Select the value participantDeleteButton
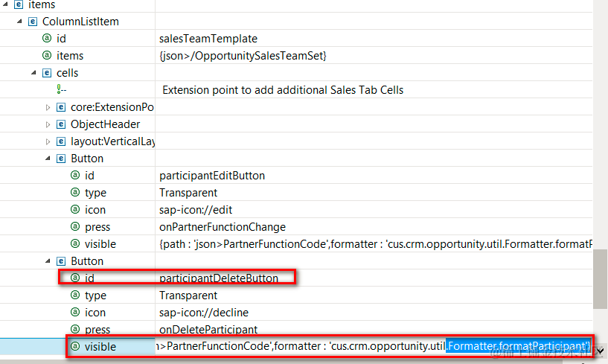The image size is (608, 364). (219, 278)
